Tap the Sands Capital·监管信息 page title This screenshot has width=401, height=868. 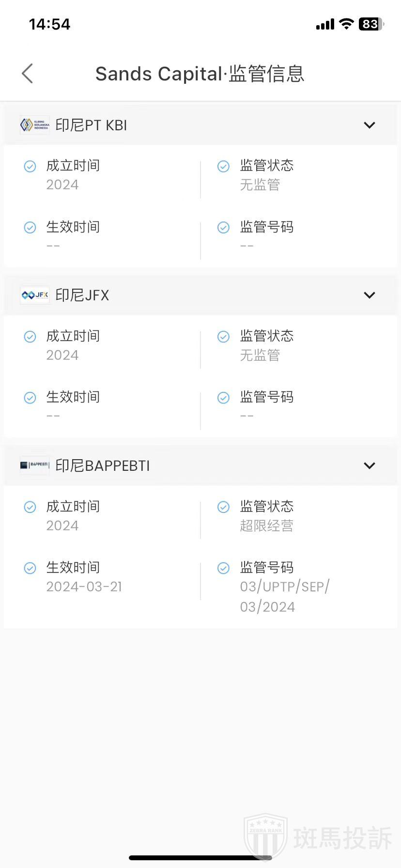click(x=200, y=74)
